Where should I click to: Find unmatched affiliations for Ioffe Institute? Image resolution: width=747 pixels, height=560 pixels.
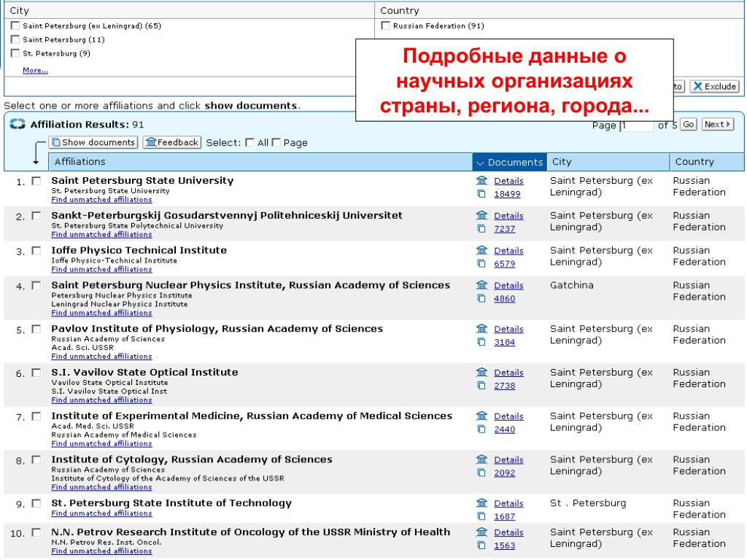pyautogui.click(x=101, y=269)
